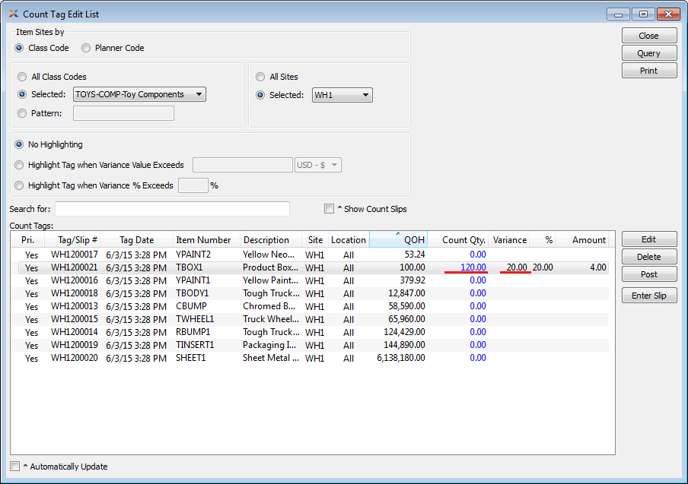
Task: Enable the Show Count Slips checkbox
Action: [329, 209]
